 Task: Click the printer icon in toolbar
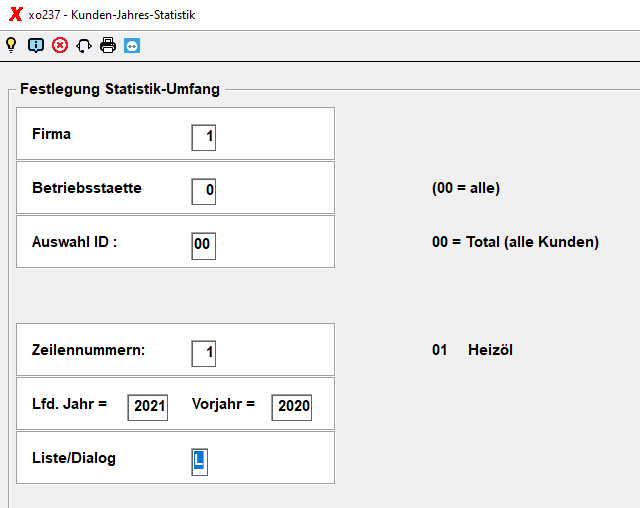[108, 45]
